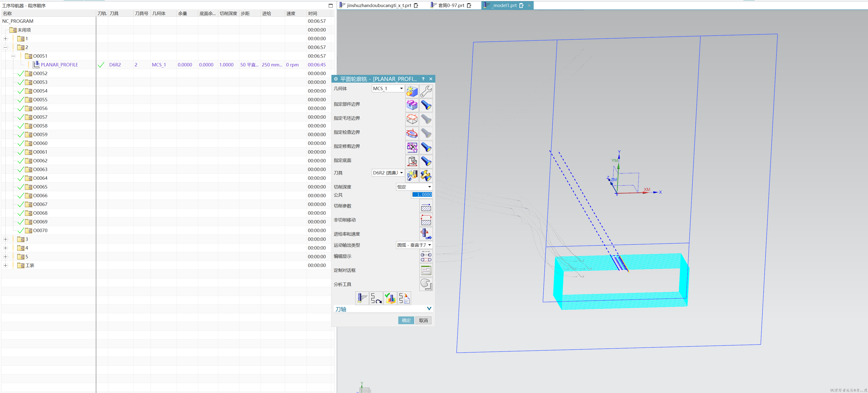Click the create new tool icon
The width and height of the screenshot is (868, 393).
point(412,176)
